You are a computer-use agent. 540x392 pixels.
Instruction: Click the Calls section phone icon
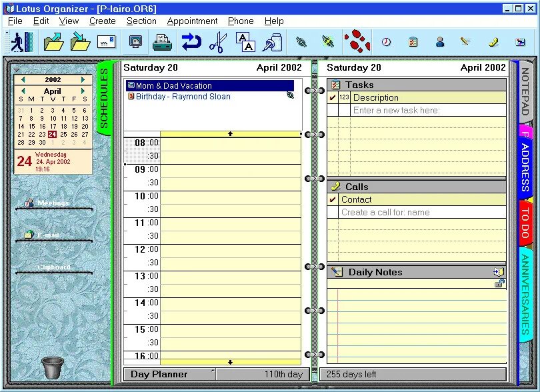pos(335,187)
